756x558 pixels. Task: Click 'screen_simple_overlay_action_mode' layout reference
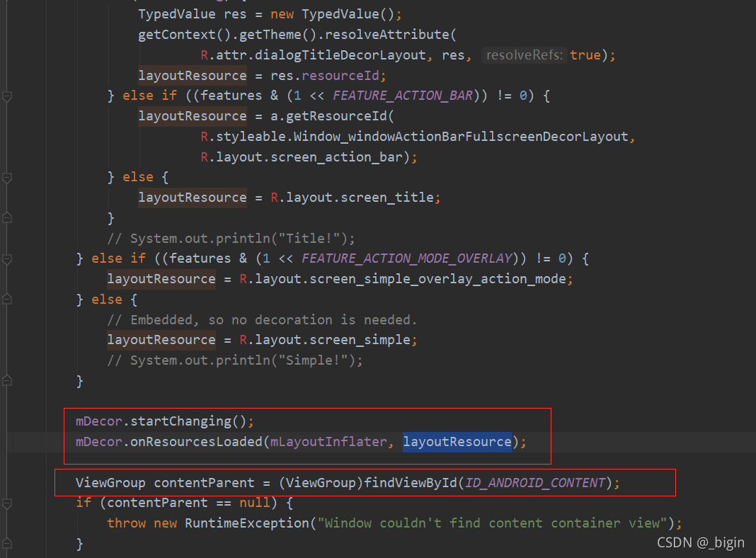pos(437,279)
